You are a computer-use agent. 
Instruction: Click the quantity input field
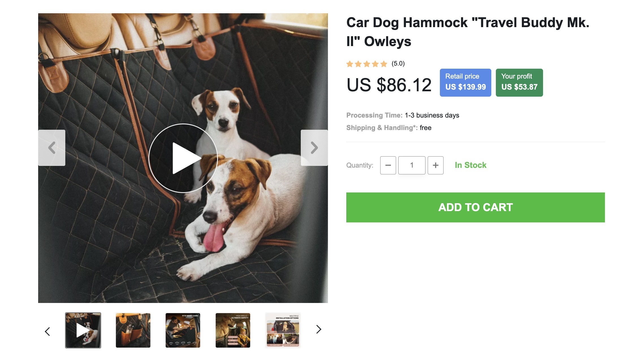tap(412, 165)
